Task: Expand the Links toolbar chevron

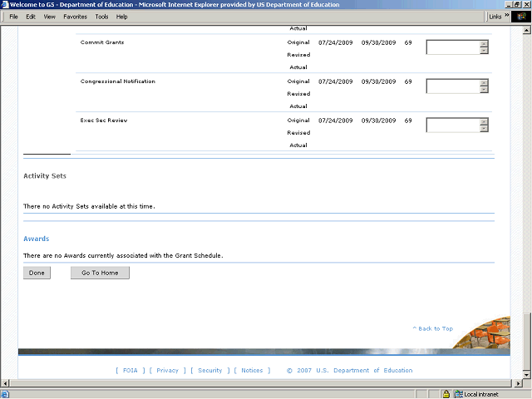Action: (506, 15)
